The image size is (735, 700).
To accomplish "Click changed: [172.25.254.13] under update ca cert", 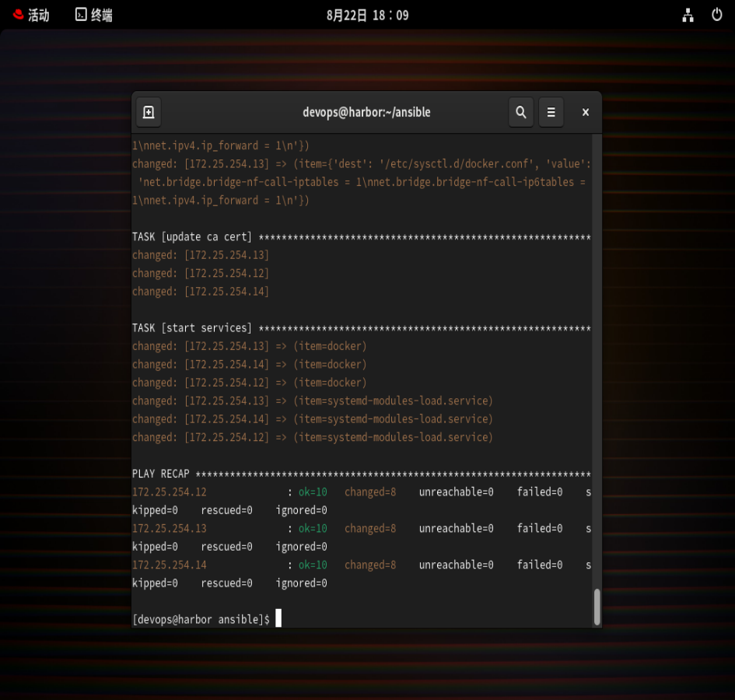I will tap(201, 255).
